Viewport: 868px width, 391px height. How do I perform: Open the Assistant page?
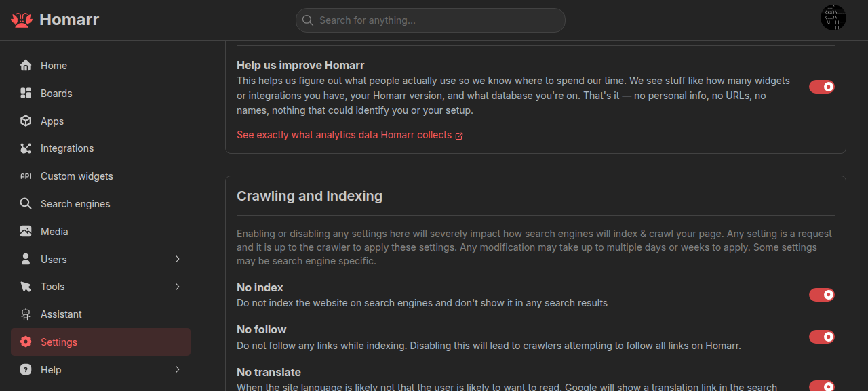coord(100,314)
